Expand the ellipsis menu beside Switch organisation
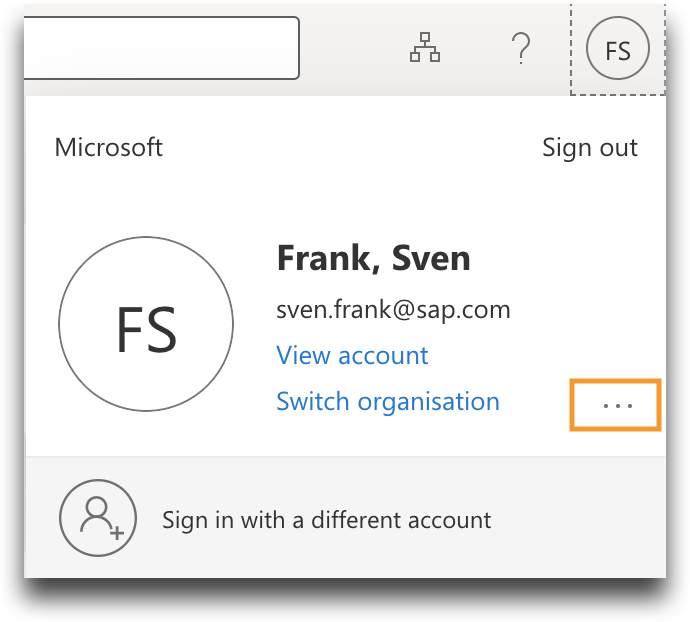Image resolution: width=690 pixels, height=622 pixels. tap(616, 406)
